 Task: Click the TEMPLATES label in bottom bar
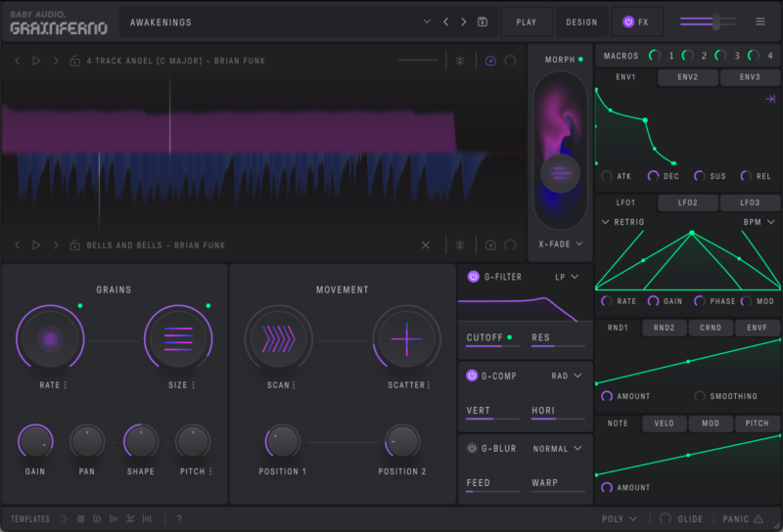point(30,519)
